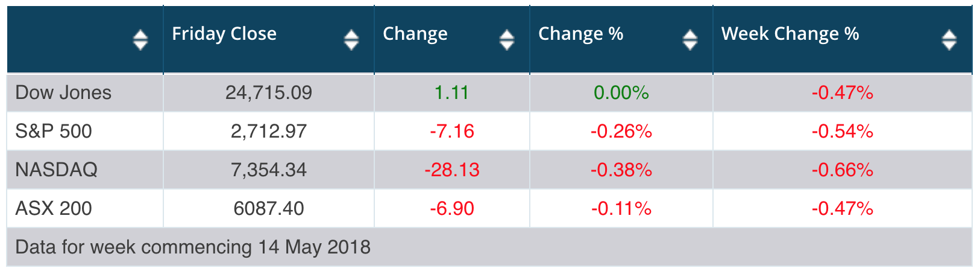Click the Friday Close column header text

[x=224, y=34]
